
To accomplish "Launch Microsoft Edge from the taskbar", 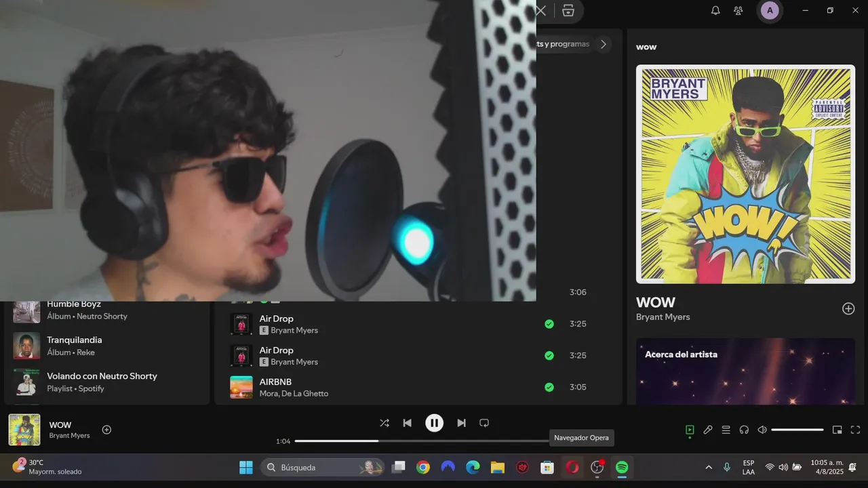I will 473,467.
